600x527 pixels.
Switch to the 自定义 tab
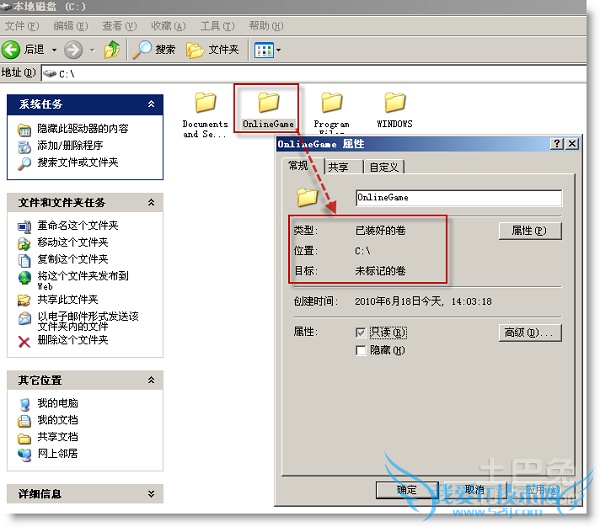coord(384,167)
